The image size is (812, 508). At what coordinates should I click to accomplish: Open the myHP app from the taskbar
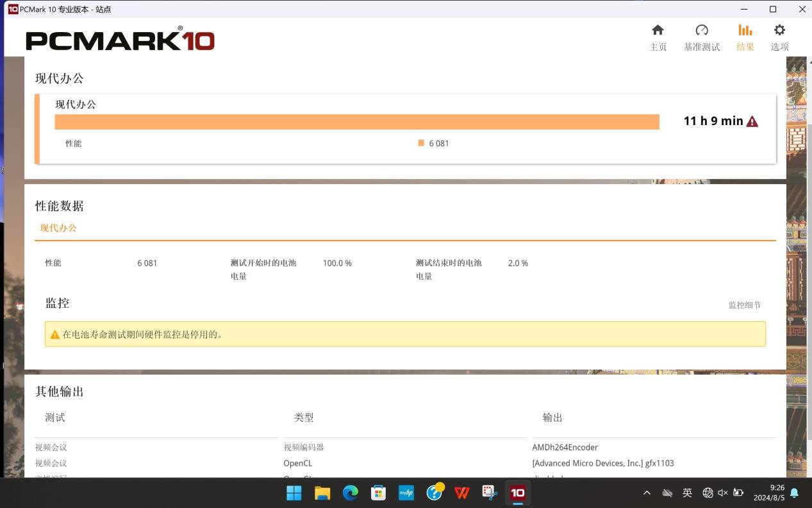coord(406,493)
